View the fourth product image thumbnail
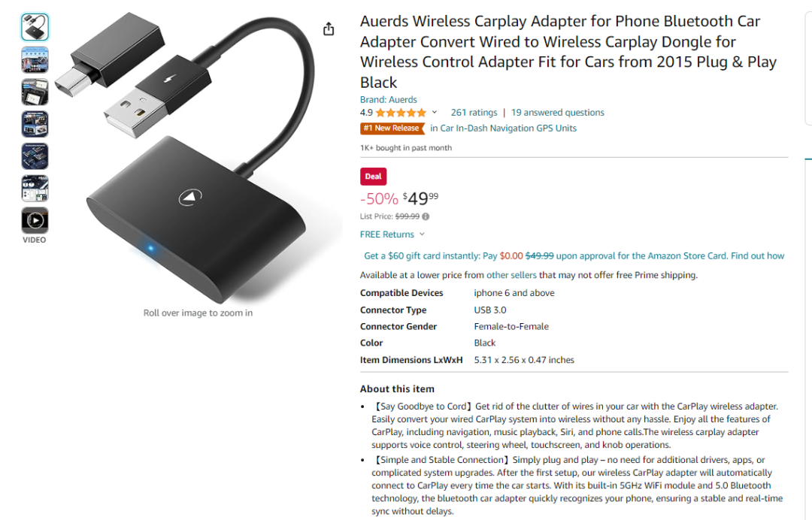This screenshot has width=812, height=520. tap(35, 124)
